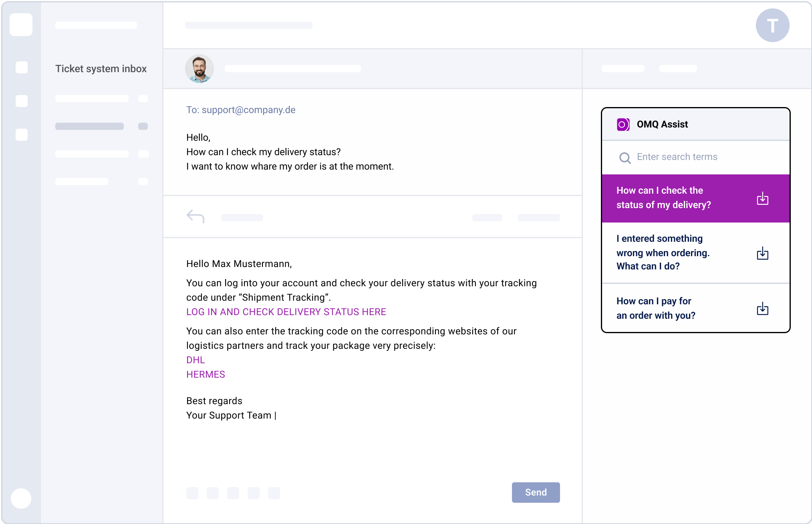Click the Ticket system inbox heading
This screenshot has width=812, height=524.
pos(101,69)
